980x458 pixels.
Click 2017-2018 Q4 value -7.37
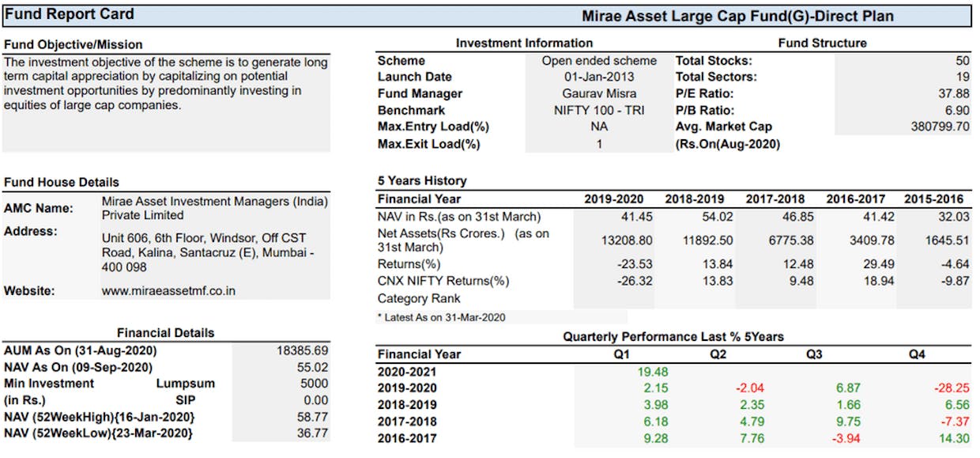[x=955, y=422]
